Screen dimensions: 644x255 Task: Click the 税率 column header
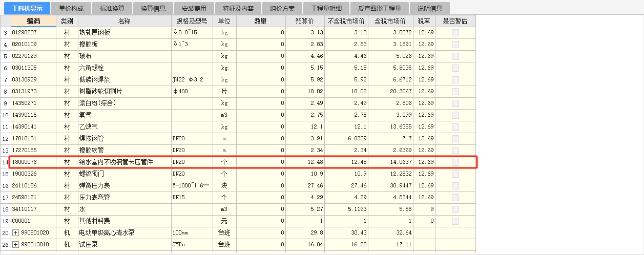click(x=424, y=21)
